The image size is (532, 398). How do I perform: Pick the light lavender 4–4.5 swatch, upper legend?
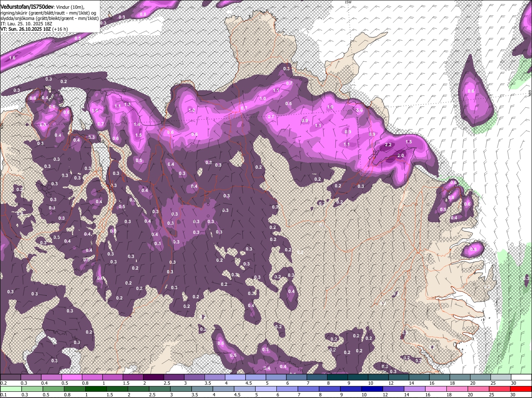coord(235,377)
